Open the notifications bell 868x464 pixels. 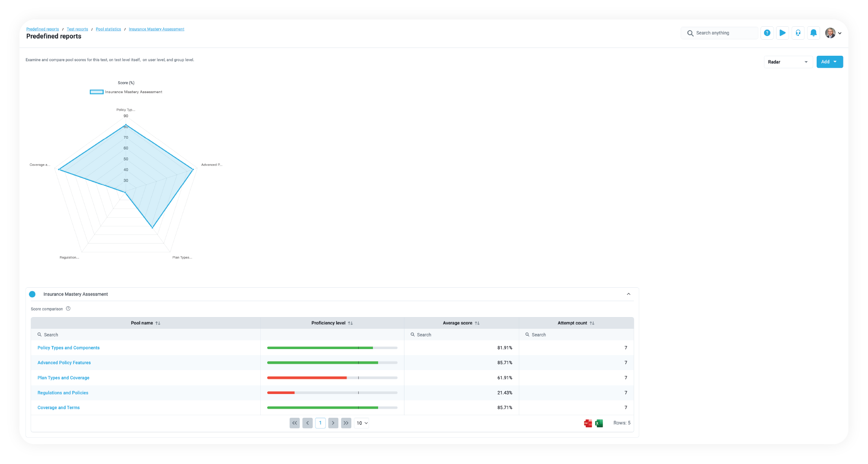pos(813,33)
